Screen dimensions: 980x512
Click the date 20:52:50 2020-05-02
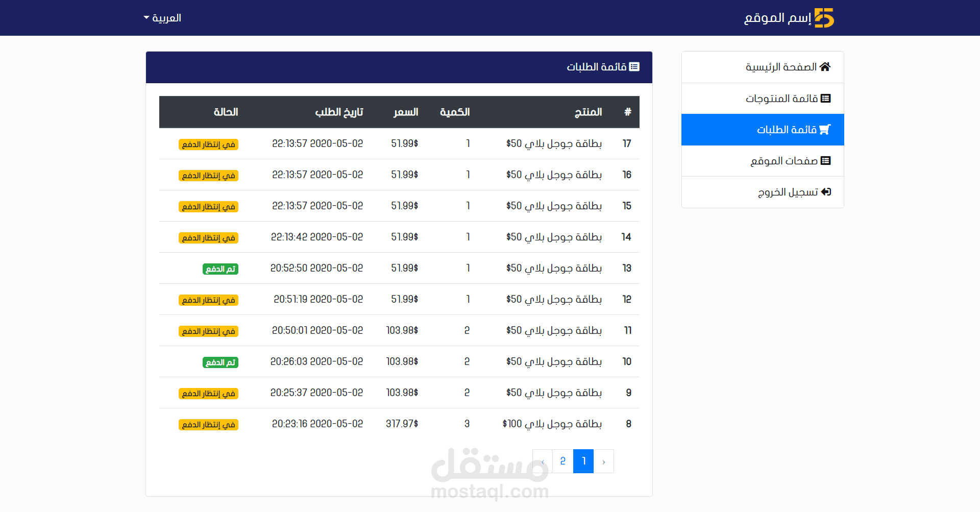317,268
